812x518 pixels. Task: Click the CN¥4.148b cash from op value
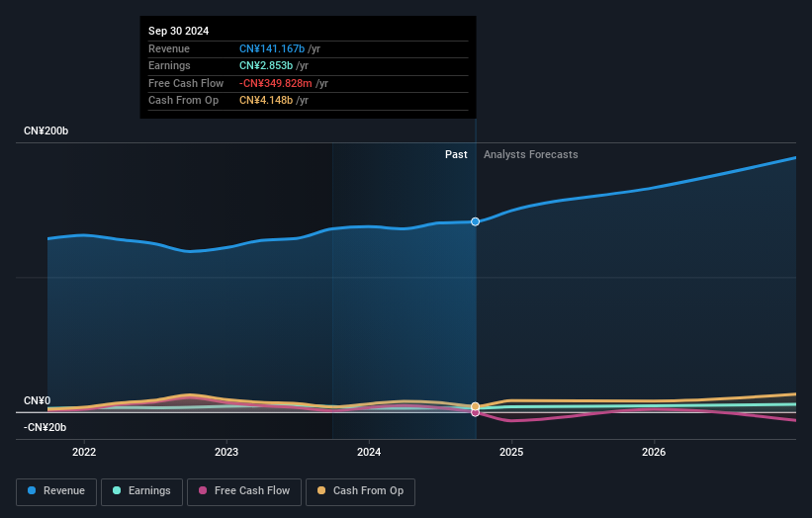click(x=266, y=101)
